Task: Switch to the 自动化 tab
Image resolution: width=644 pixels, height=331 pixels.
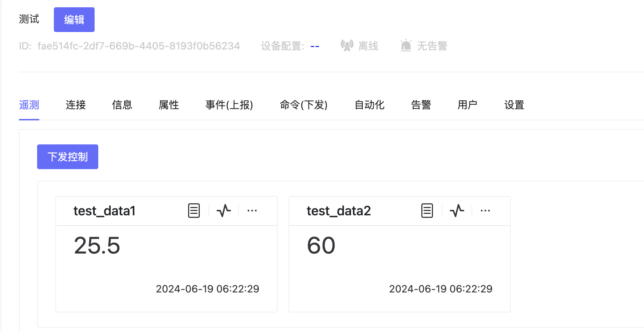Action: pyautogui.click(x=369, y=105)
